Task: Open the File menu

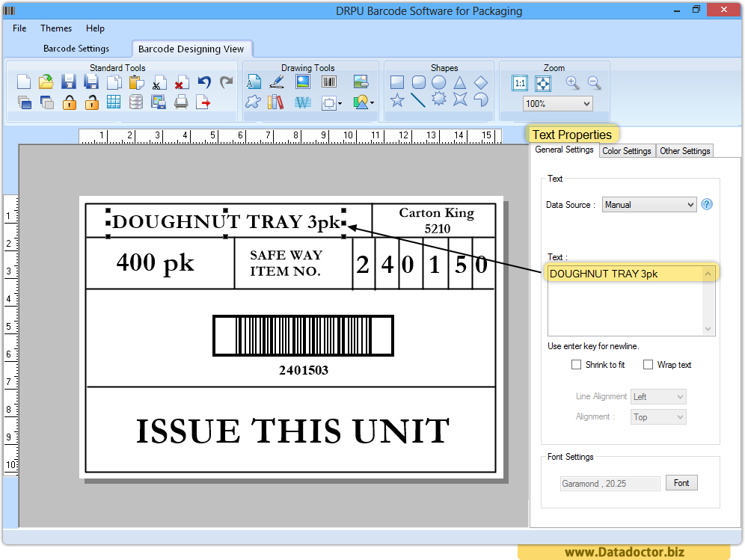Action: pos(19,28)
